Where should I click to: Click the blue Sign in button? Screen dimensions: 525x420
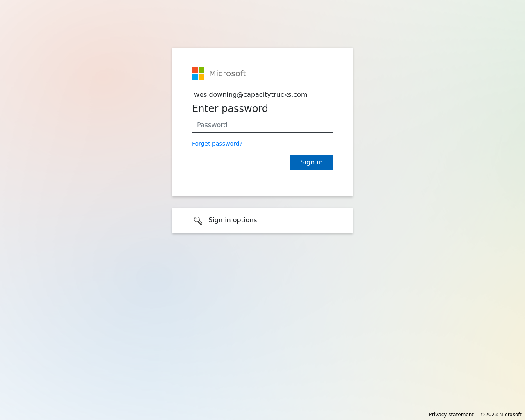311,162
